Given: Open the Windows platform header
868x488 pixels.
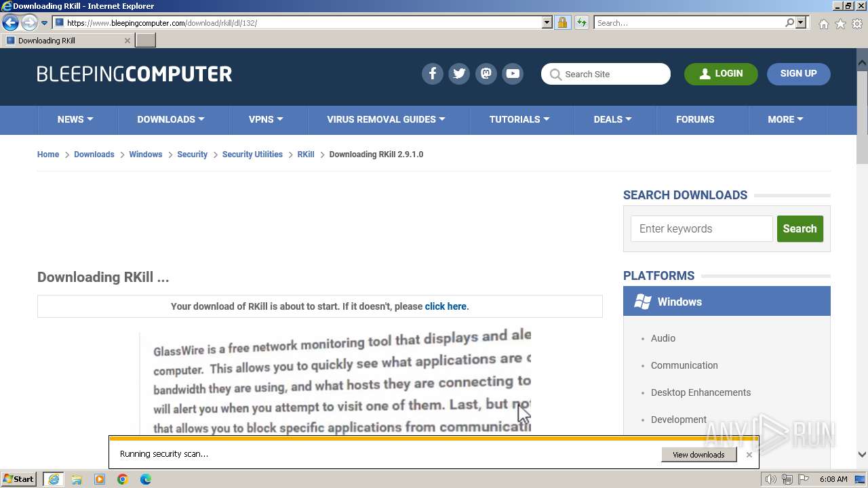Looking at the screenshot, I should tap(726, 302).
